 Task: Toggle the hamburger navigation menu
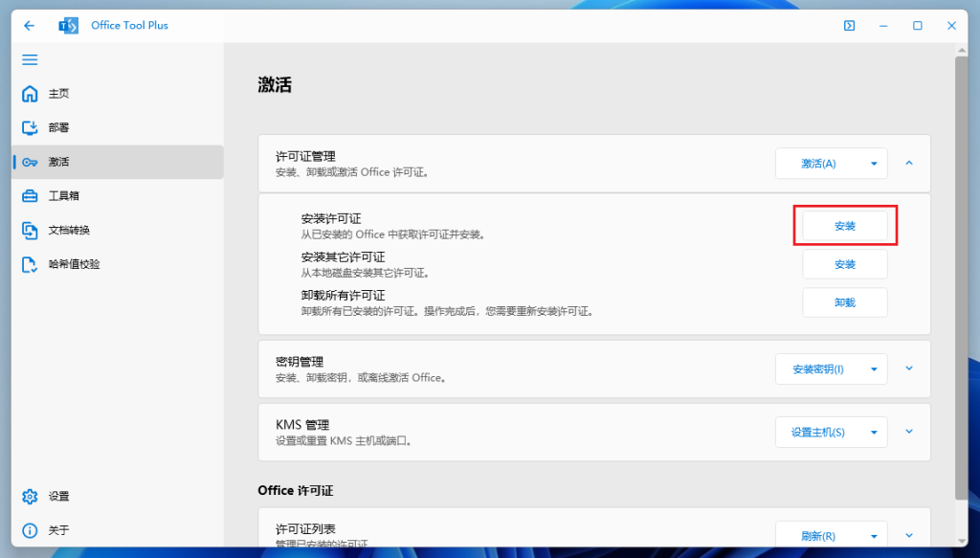click(x=30, y=60)
